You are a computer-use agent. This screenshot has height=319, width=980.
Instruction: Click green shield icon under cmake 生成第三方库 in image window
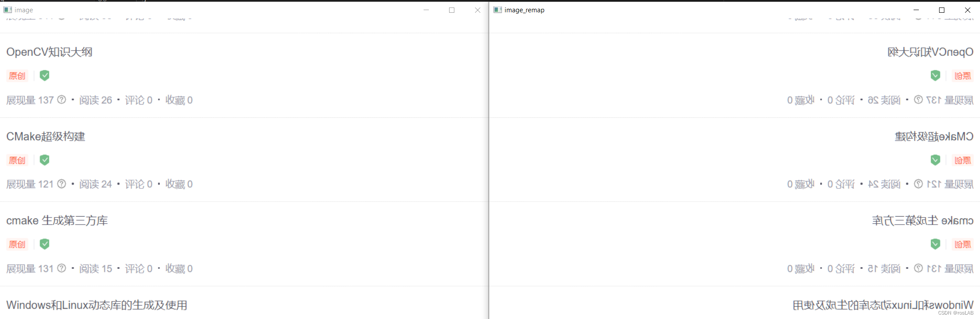(x=44, y=244)
